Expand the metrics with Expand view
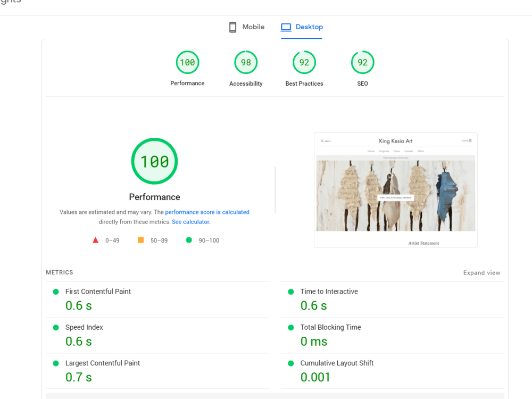 tap(481, 272)
